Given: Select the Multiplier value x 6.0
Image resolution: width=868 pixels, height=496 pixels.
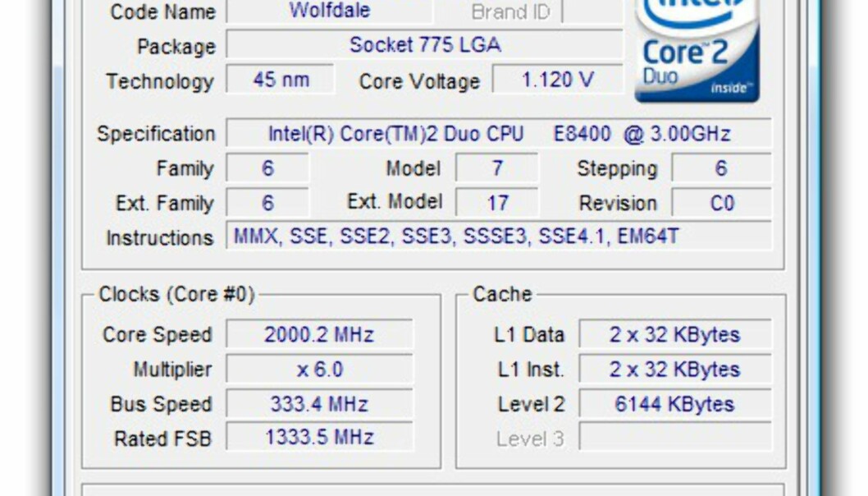Looking at the screenshot, I should click(319, 369).
